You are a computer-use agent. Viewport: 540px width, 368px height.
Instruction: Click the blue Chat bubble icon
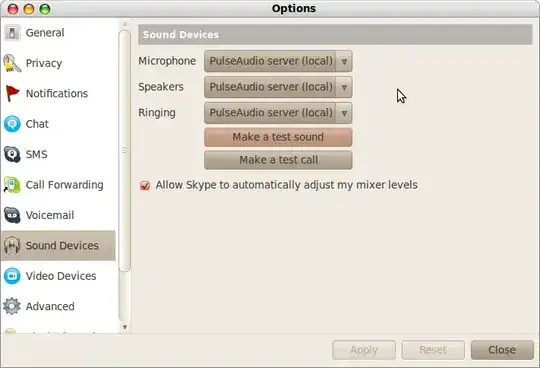click(12, 124)
